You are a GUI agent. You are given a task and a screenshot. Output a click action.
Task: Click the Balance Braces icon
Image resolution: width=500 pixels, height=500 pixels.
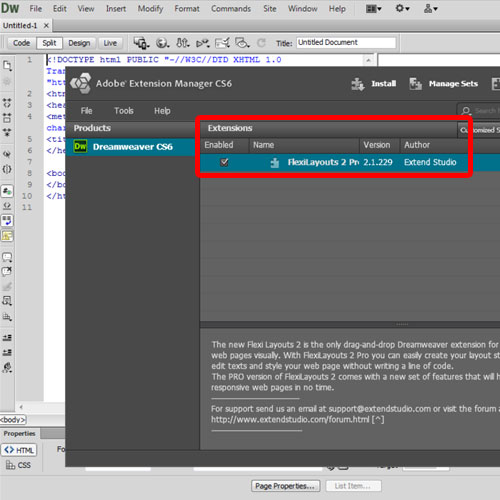(x=7, y=169)
